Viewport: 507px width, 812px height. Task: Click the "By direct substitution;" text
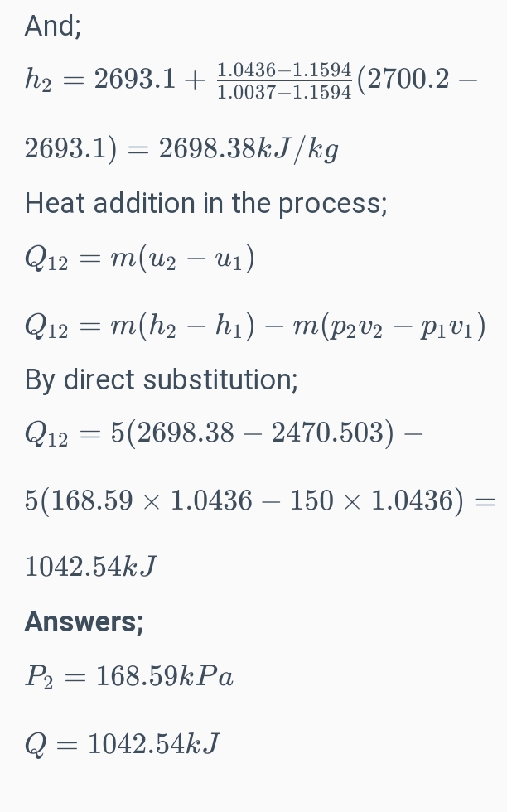[161, 379]
